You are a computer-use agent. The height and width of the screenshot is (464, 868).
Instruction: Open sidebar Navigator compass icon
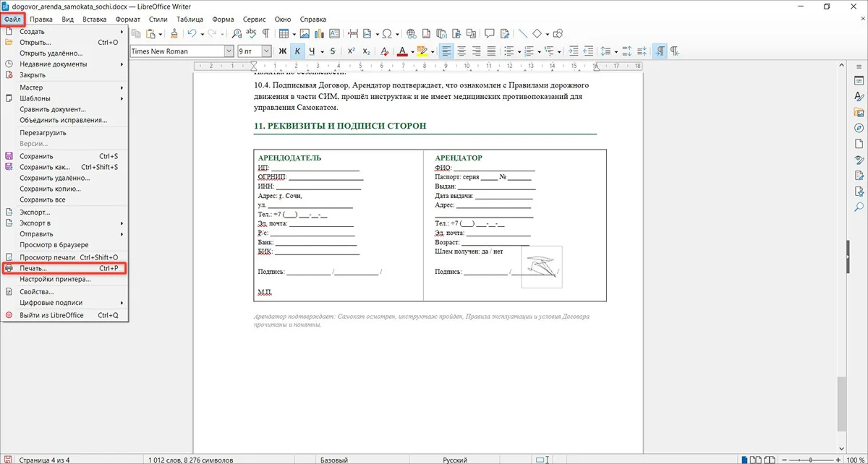[x=859, y=128]
